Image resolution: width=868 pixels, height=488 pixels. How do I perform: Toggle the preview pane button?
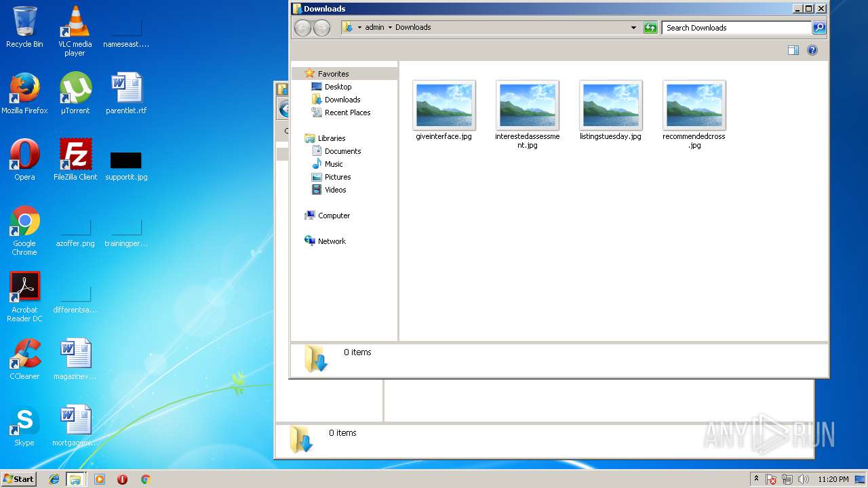(x=793, y=50)
